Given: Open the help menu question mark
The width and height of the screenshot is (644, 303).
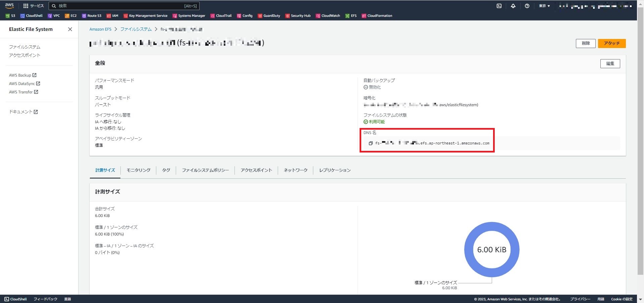Looking at the screenshot, I should click(527, 6).
